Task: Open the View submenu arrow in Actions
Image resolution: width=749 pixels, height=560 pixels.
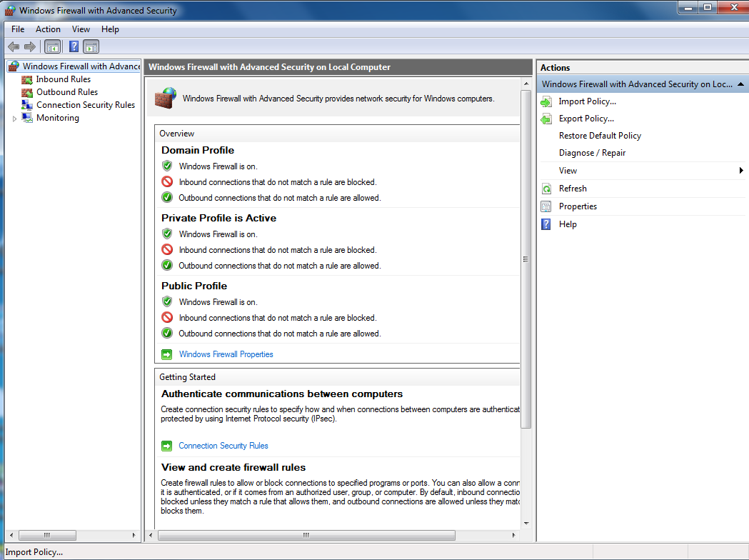Action: pos(741,171)
